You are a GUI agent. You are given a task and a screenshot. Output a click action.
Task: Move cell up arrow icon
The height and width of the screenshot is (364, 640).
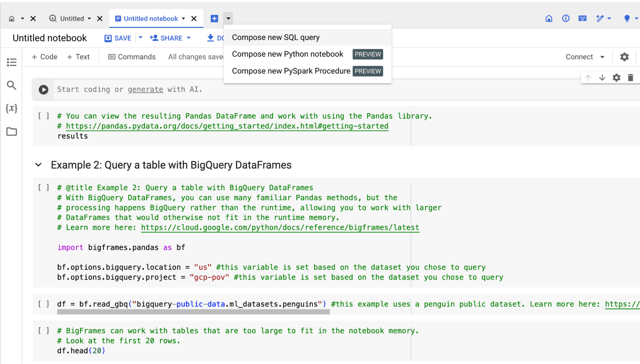coord(588,78)
